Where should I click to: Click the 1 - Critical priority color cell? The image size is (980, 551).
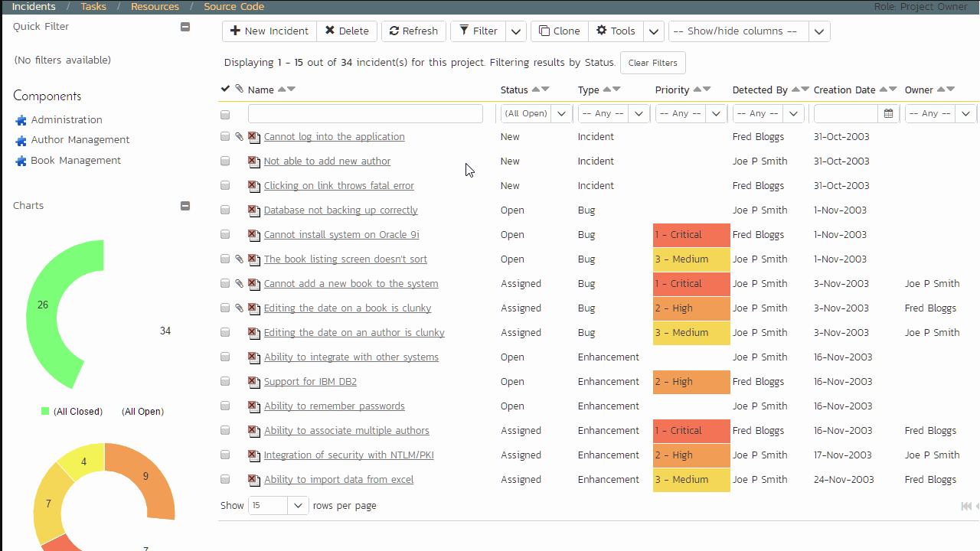(691, 234)
